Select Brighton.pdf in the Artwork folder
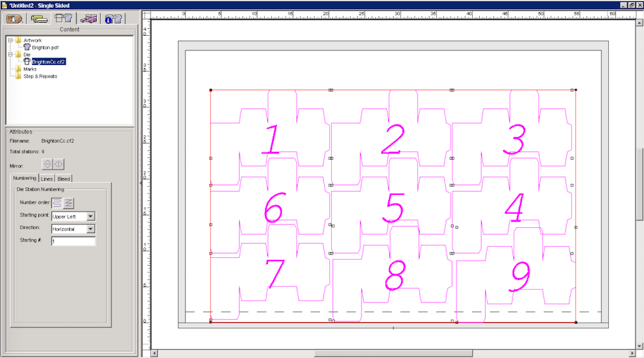644x358 pixels. tap(45, 47)
